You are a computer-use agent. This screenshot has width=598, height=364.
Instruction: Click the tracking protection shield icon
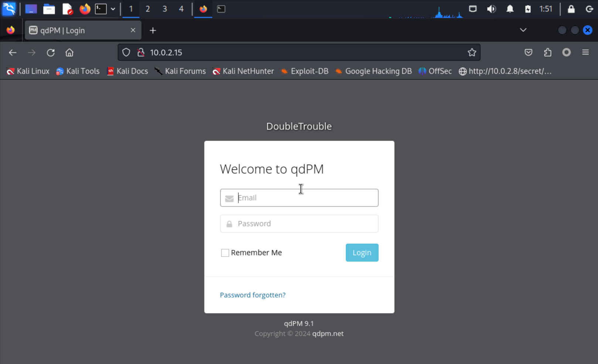[126, 52]
